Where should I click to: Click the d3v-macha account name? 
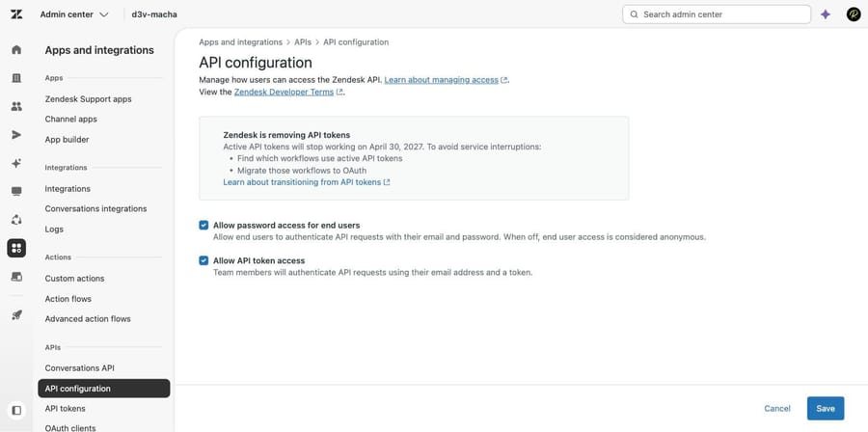tap(154, 14)
